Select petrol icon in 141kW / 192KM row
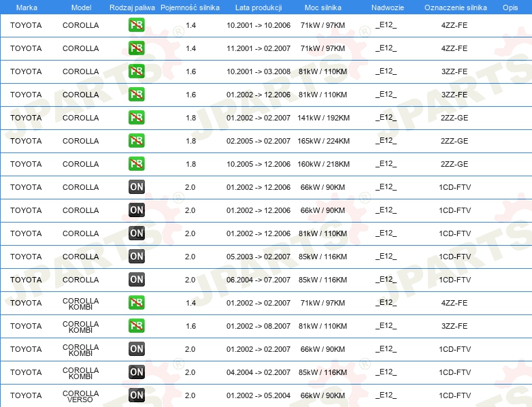The width and height of the screenshot is (532, 407). [x=136, y=117]
